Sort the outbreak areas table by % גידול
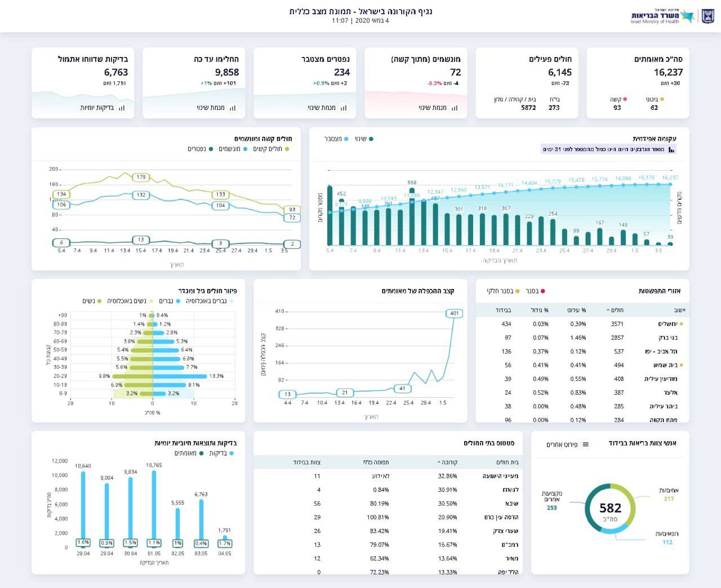The width and height of the screenshot is (721, 588). coord(539,310)
